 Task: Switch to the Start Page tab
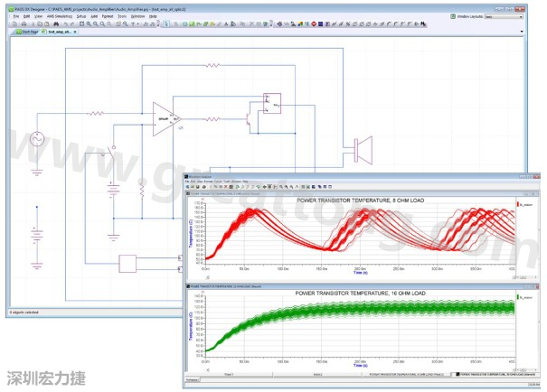click(x=29, y=31)
